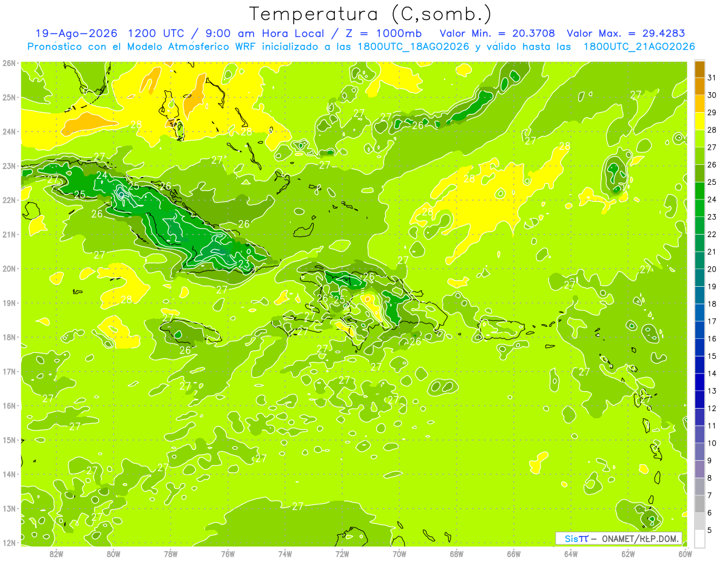This screenshot has height=562, width=728.
Task: Click '1800UTC_21AGO2026' valid-until time text
Action: (639, 47)
